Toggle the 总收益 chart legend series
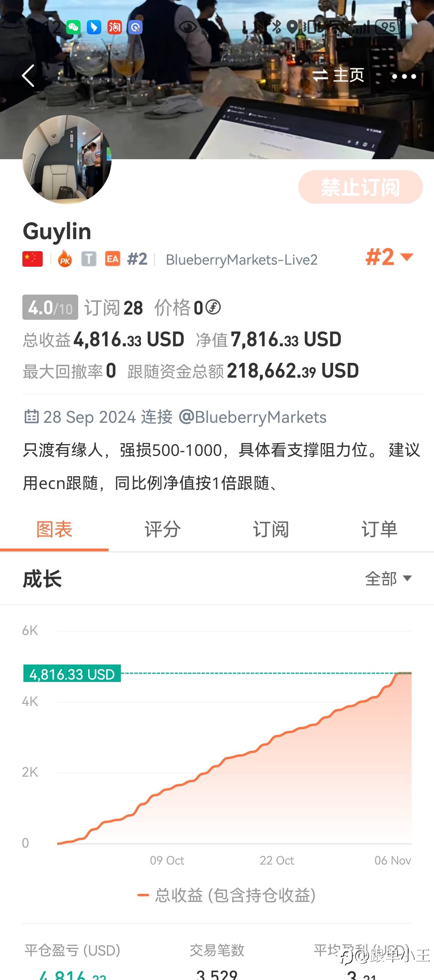Screen dimensions: 434x980 [x=227, y=895]
